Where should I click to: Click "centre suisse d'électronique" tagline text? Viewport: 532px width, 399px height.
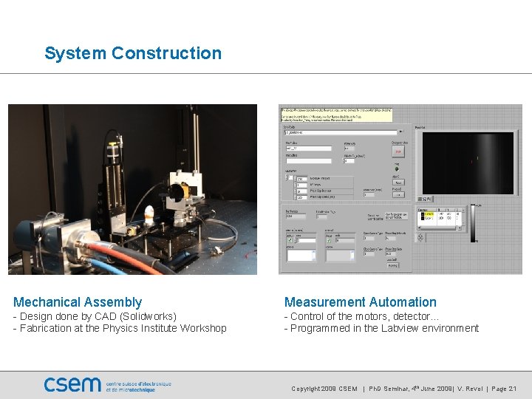138,383
